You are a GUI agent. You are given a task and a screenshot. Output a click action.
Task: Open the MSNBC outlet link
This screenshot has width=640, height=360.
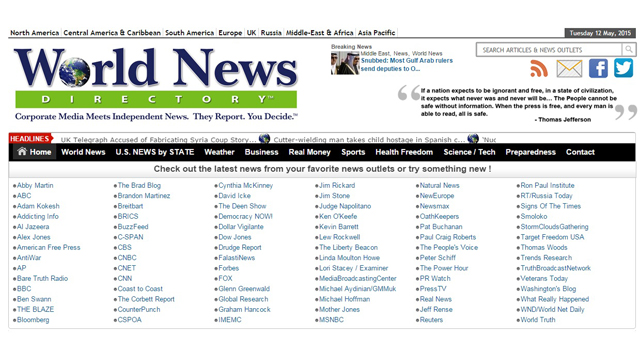coord(331,320)
